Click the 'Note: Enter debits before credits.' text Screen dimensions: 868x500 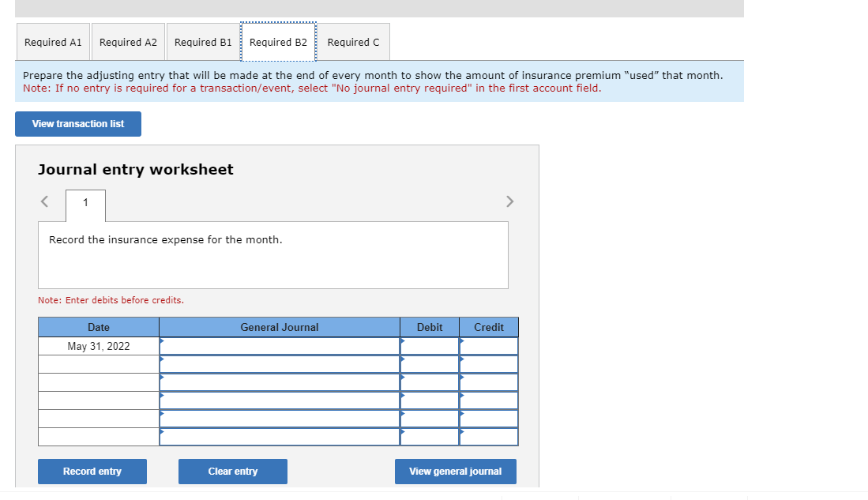click(111, 300)
